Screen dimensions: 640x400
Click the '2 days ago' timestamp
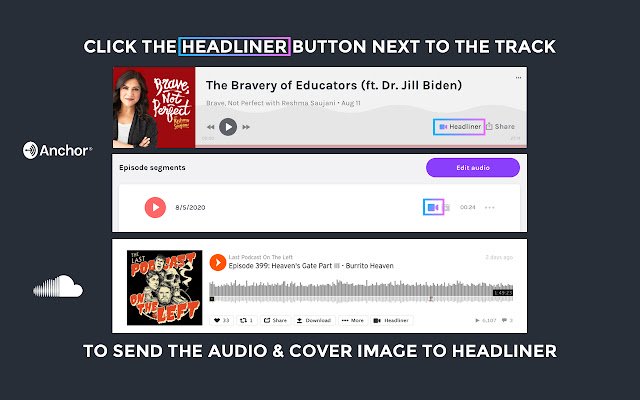pos(499,257)
